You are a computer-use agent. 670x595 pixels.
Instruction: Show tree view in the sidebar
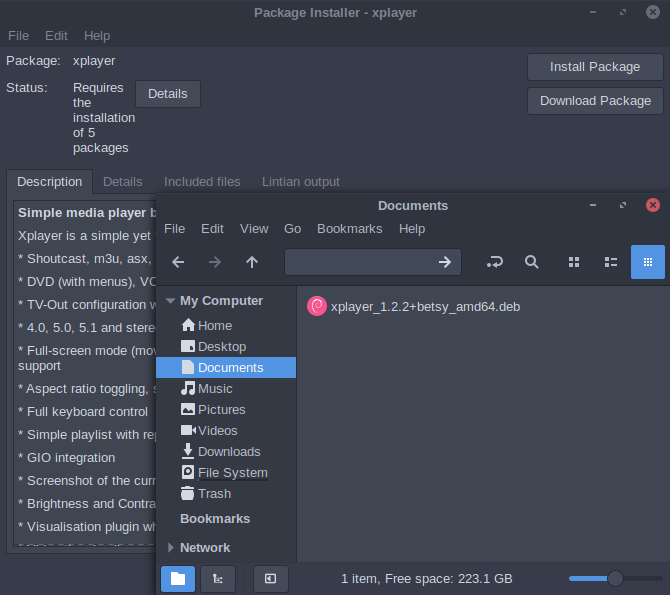(x=218, y=579)
